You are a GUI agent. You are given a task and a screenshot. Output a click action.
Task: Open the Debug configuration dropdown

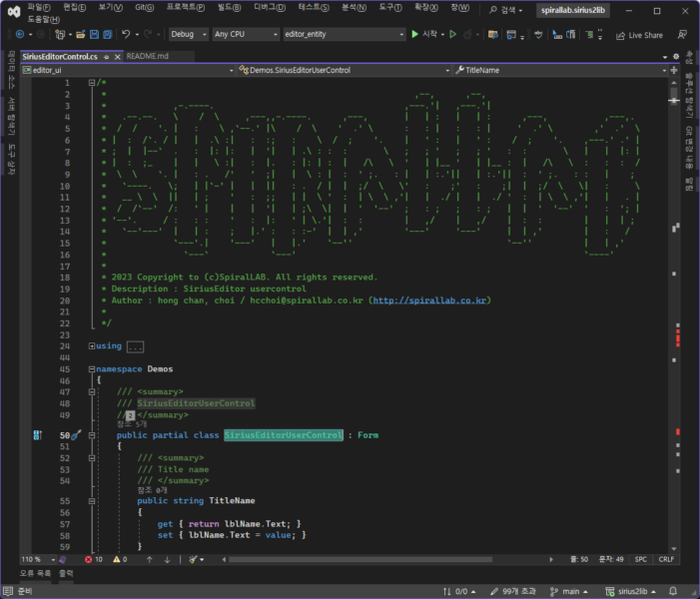pos(188,34)
